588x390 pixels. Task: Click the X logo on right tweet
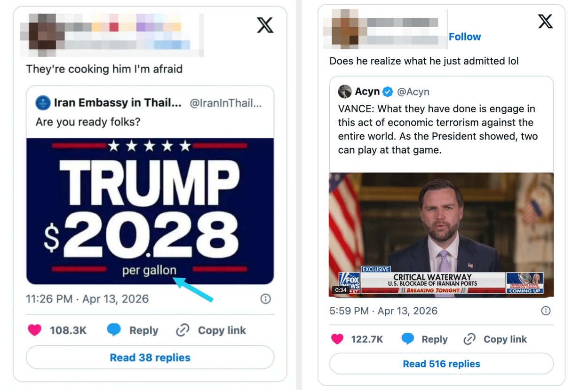click(x=545, y=21)
